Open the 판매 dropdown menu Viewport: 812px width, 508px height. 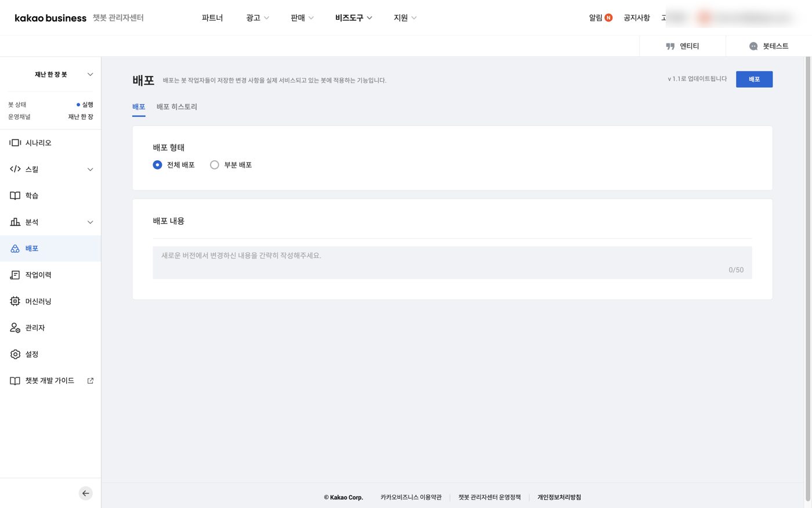302,18
